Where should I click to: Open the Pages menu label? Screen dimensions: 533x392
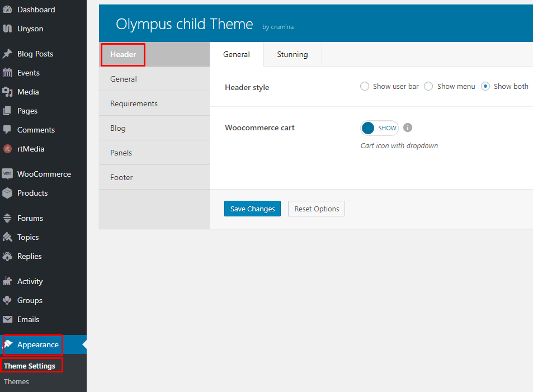pyautogui.click(x=27, y=111)
